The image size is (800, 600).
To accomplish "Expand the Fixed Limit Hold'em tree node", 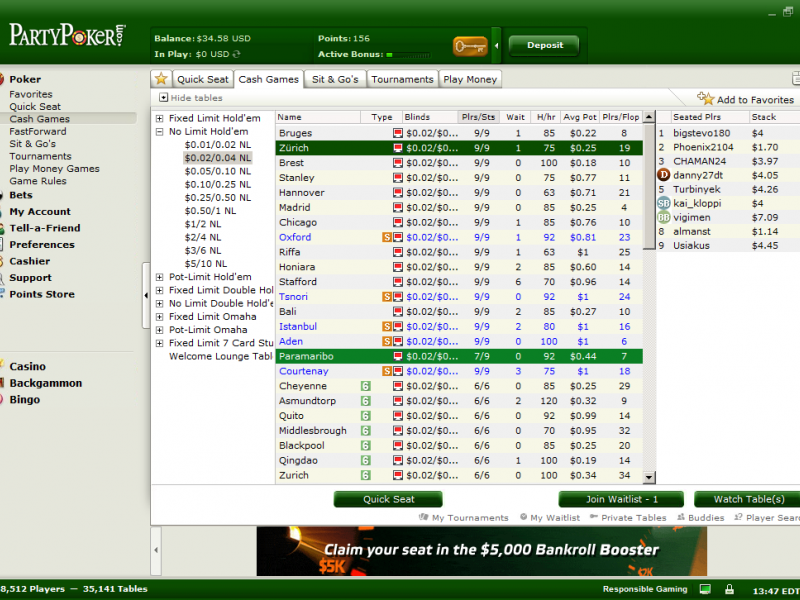I will coord(159,118).
